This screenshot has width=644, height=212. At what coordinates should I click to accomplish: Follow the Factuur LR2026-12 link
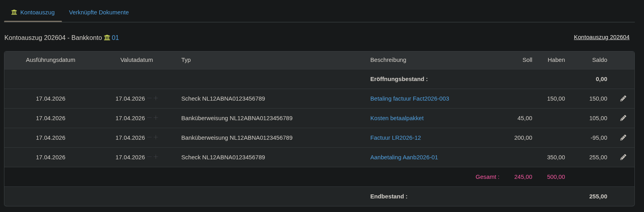(x=396, y=138)
